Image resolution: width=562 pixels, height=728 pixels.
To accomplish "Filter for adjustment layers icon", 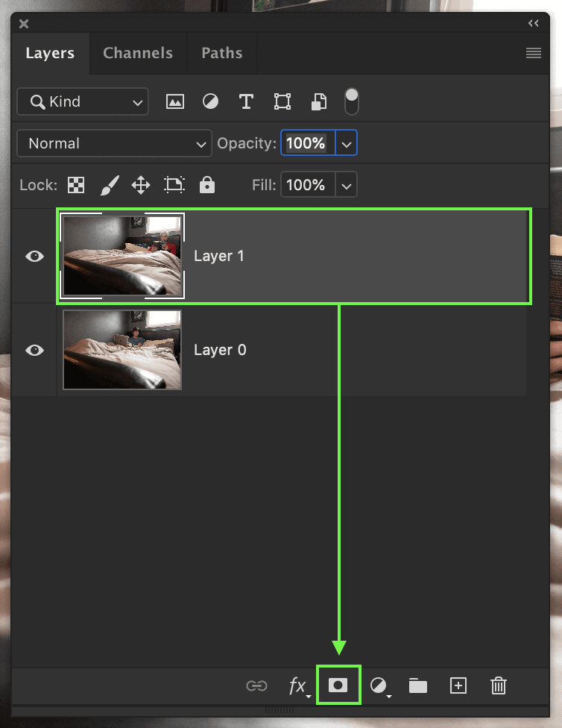I will (211, 101).
